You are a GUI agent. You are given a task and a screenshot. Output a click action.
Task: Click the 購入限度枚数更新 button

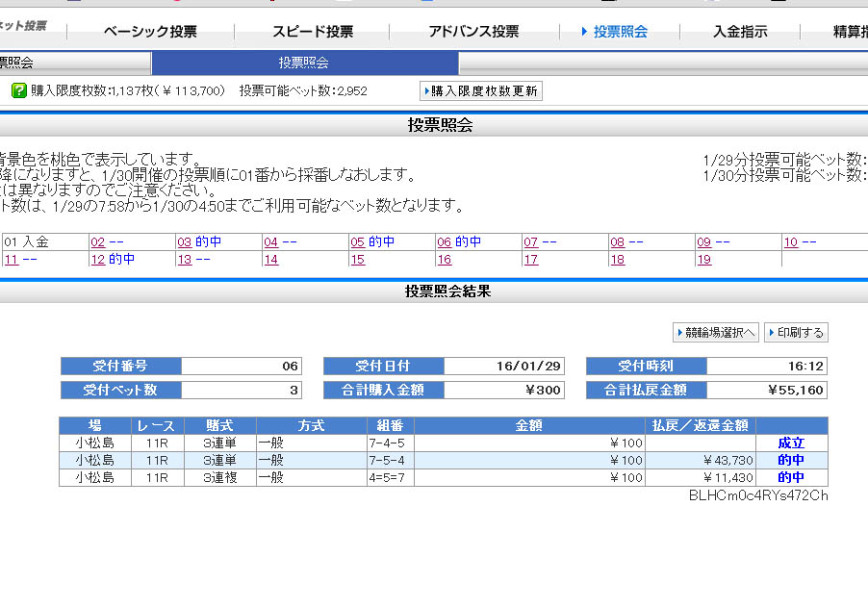point(481,91)
